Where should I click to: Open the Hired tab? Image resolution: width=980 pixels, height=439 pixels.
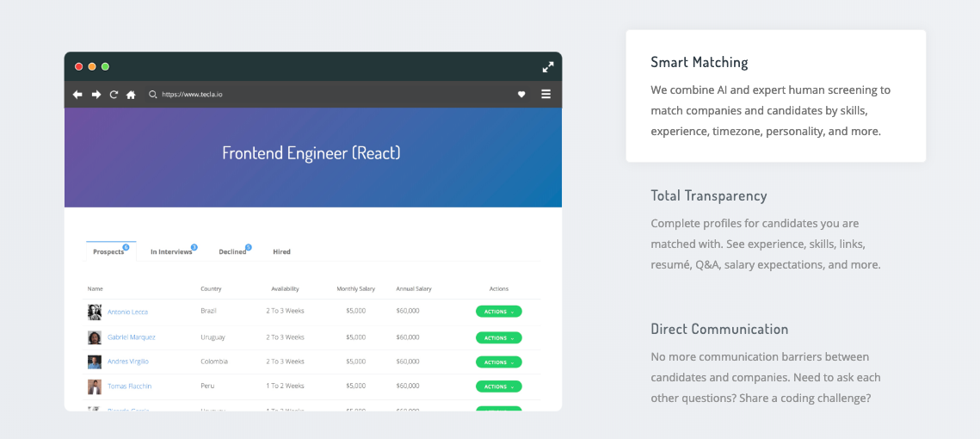tap(281, 251)
